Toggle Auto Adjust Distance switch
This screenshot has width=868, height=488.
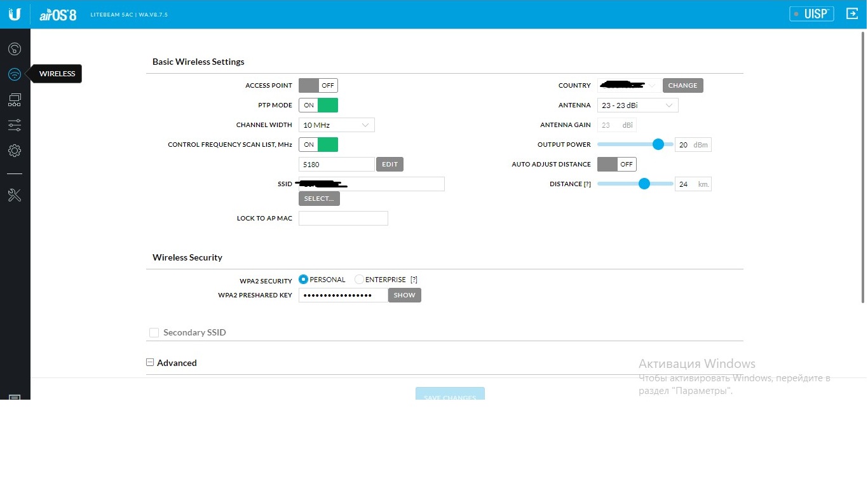(x=617, y=164)
